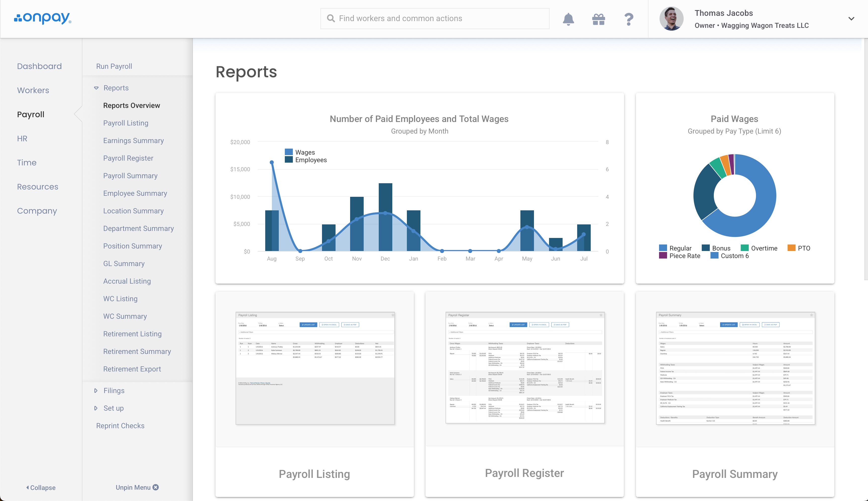Open the help question mark icon
The width and height of the screenshot is (868, 501).
[x=629, y=19]
